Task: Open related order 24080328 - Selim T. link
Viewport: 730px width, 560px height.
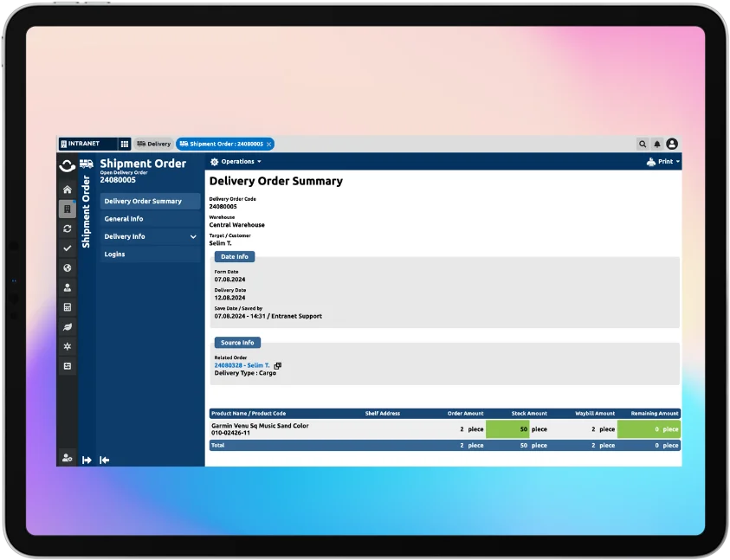Action: 242,365
